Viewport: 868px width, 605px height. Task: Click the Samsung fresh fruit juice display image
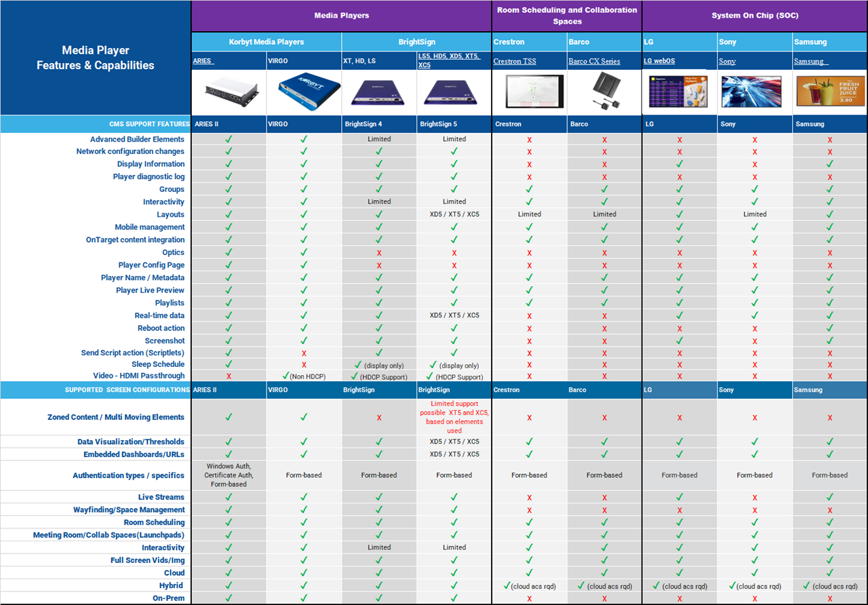pos(830,92)
